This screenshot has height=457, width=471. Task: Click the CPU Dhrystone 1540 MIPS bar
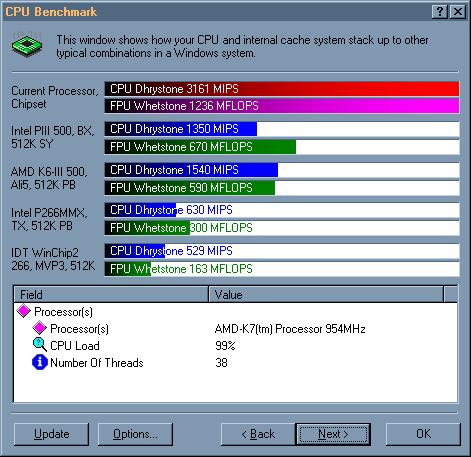(x=282, y=170)
